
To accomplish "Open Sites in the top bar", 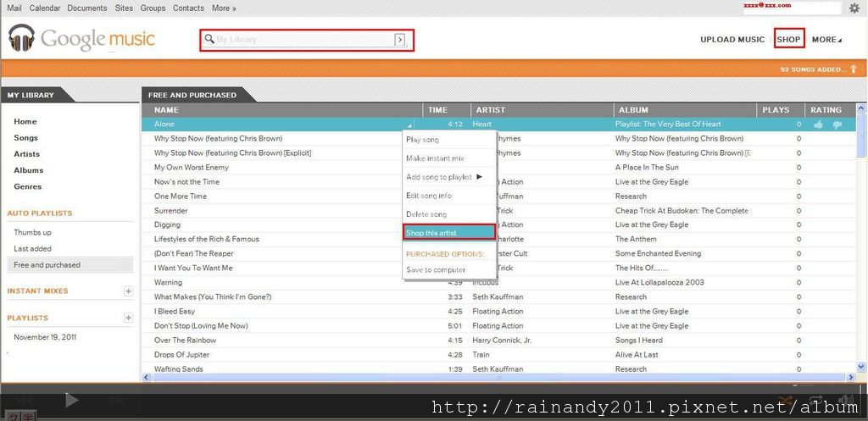I will click(124, 8).
